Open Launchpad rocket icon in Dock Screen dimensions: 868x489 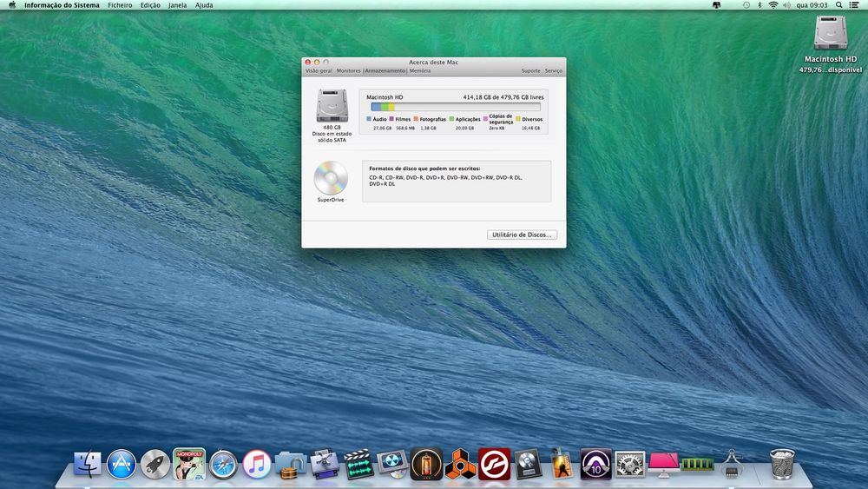pyautogui.click(x=155, y=464)
